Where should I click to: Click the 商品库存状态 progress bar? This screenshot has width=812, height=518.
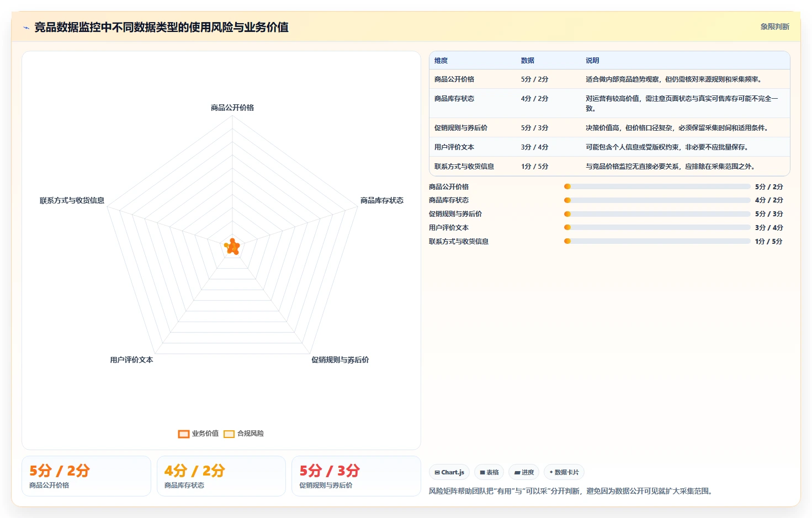657,200
